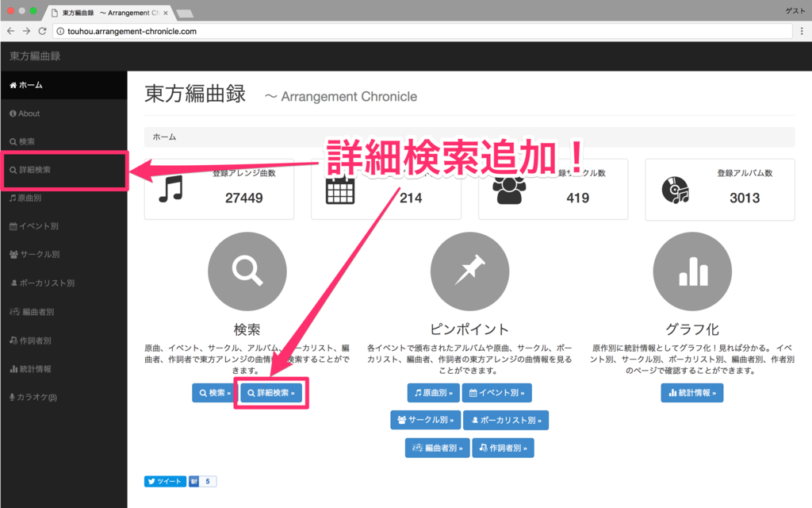Open the Chrome three-dot menu
The width and height of the screenshot is (812, 508).
pyautogui.click(x=802, y=31)
